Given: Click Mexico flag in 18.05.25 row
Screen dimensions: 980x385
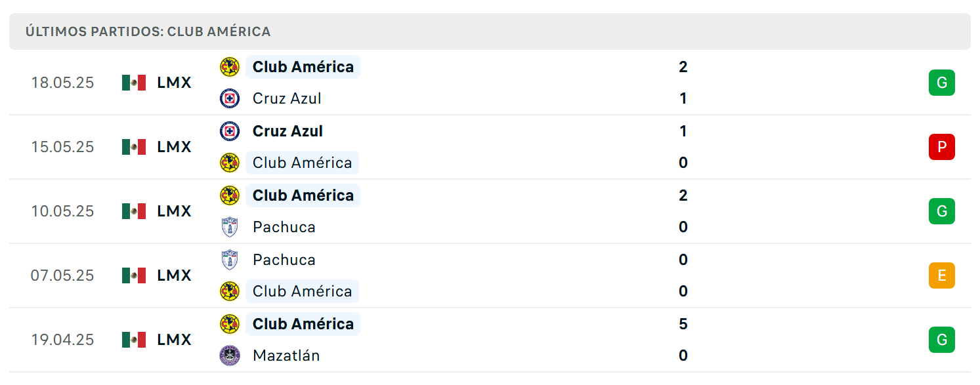Looking at the screenshot, I should [x=134, y=83].
